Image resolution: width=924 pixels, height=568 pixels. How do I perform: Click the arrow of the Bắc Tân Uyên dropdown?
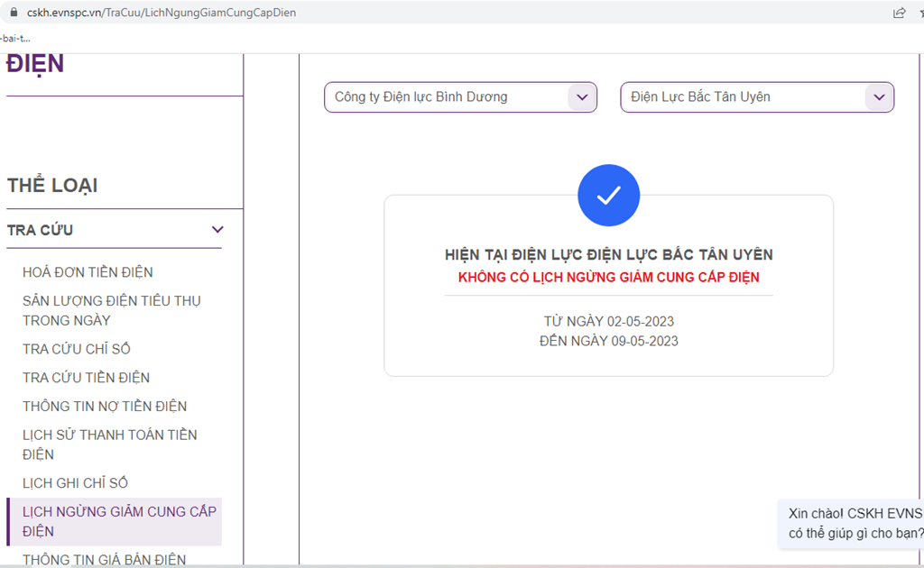click(879, 97)
